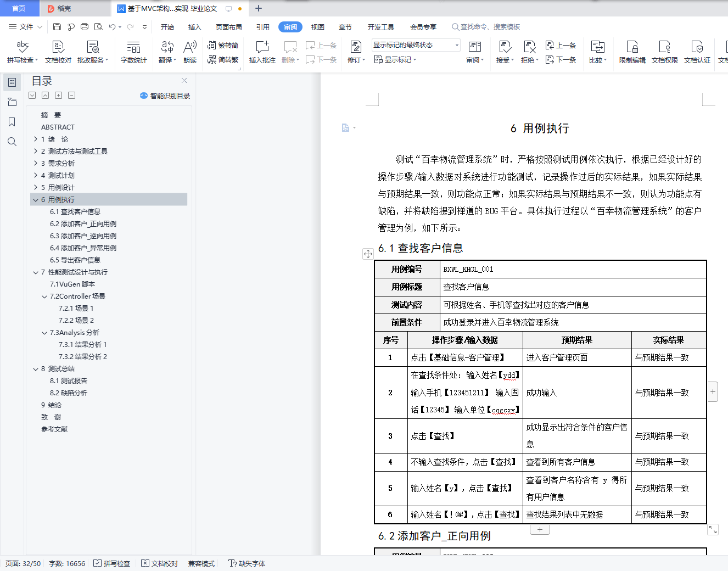Click the print icon in quick toolbar
Screen dimensions: 728x571
(x=85, y=27)
